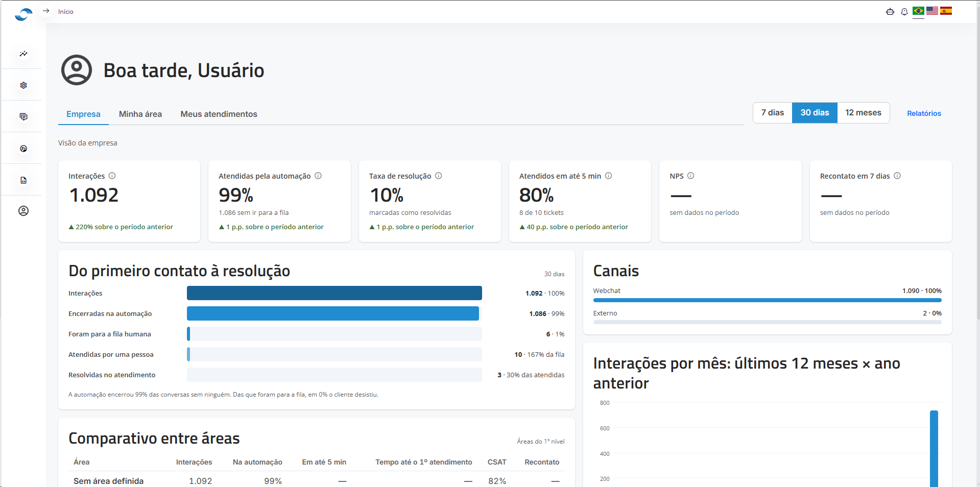Show info for Atendidos em até 5 min
This screenshot has height=487, width=980.
point(609,176)
